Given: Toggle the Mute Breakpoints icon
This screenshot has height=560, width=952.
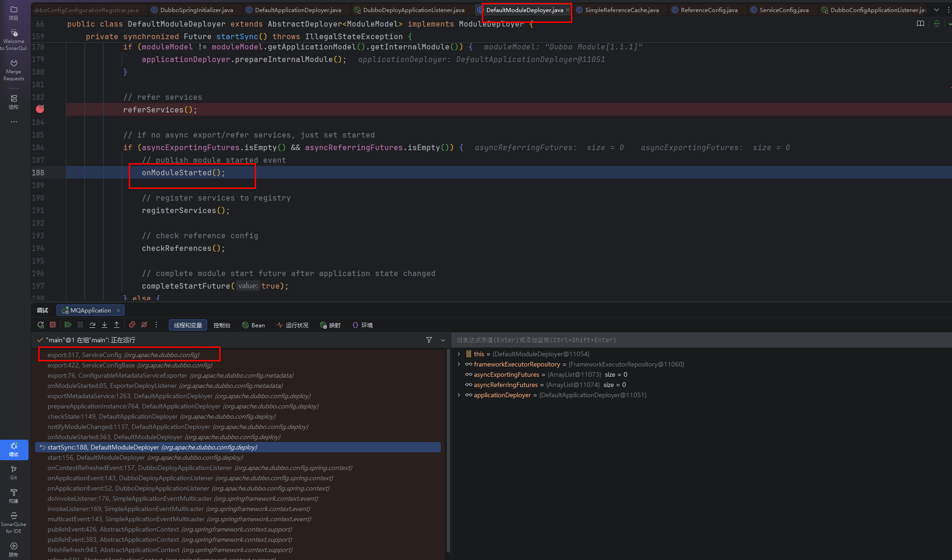Looking at the screenshot, I should [x=144, y=325].
